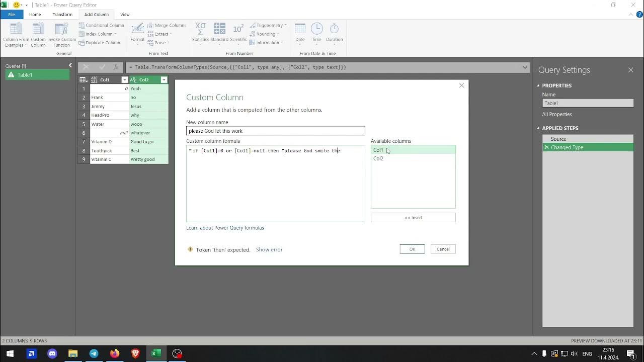Open Col2 column filter dropdown
This screenshot has width=644, height=362.
point(164,80)
